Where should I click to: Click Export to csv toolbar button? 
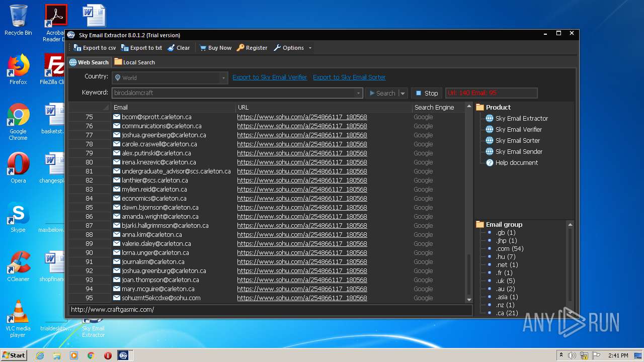click(95, 48)
